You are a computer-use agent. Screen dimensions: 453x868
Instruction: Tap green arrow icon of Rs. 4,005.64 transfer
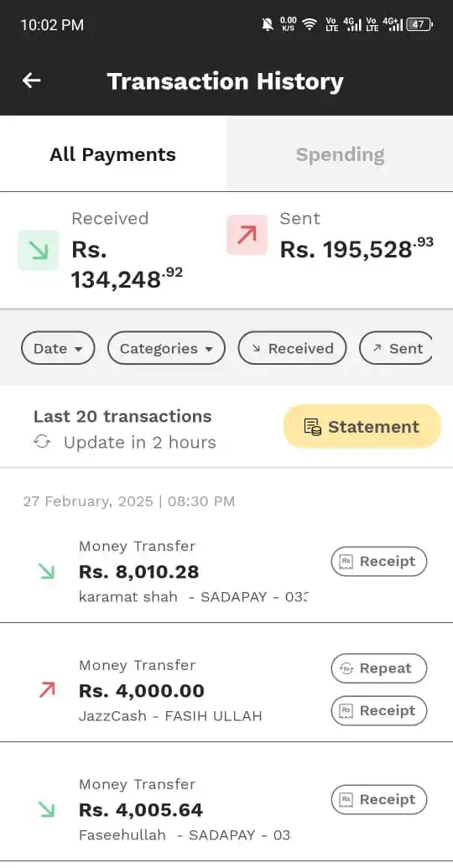pos(47,809)
